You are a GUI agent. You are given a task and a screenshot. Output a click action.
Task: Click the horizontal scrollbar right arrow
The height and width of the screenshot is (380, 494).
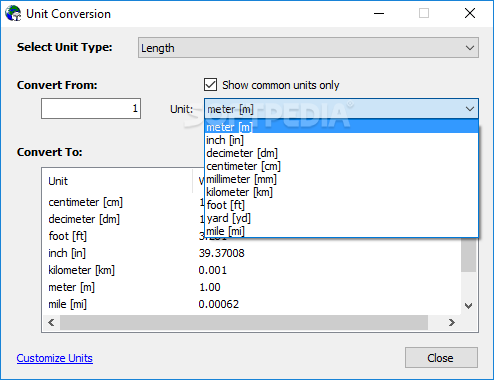(x=452, y=322)
